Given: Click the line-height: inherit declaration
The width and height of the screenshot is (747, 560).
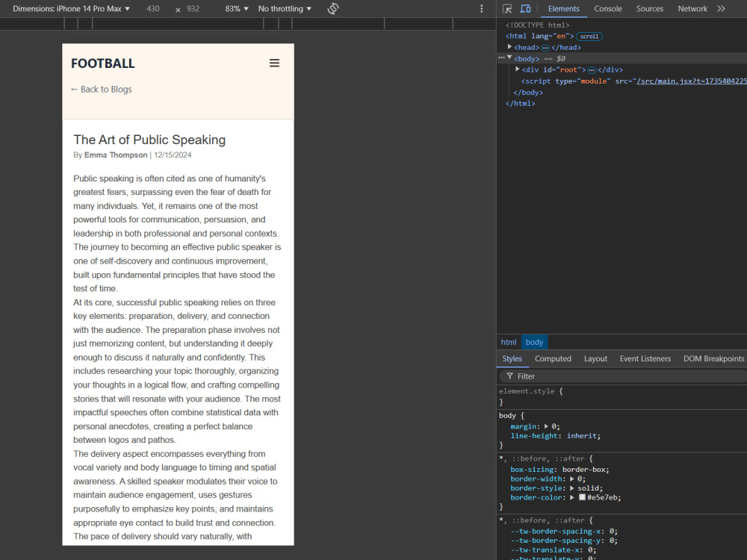Looking at the screenshot, I should 556,436.
